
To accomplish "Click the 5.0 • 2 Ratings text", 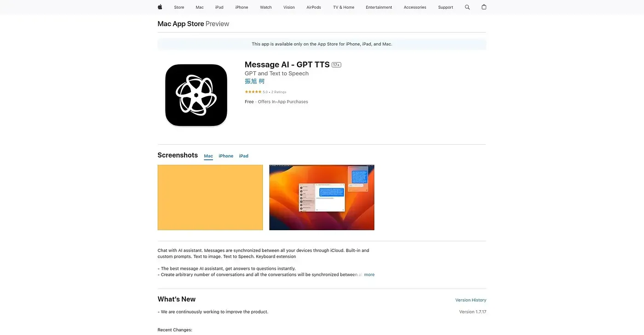I will click(x=275, y=92).
